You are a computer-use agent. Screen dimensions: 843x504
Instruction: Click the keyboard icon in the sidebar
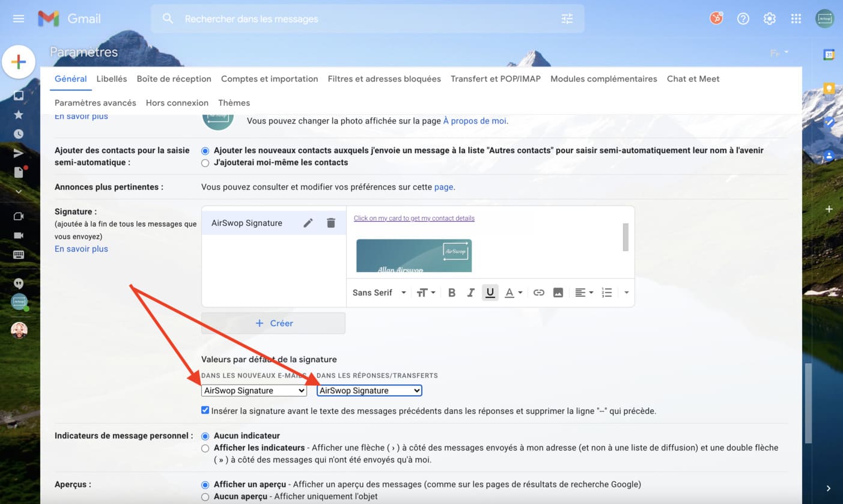point(19,255)
